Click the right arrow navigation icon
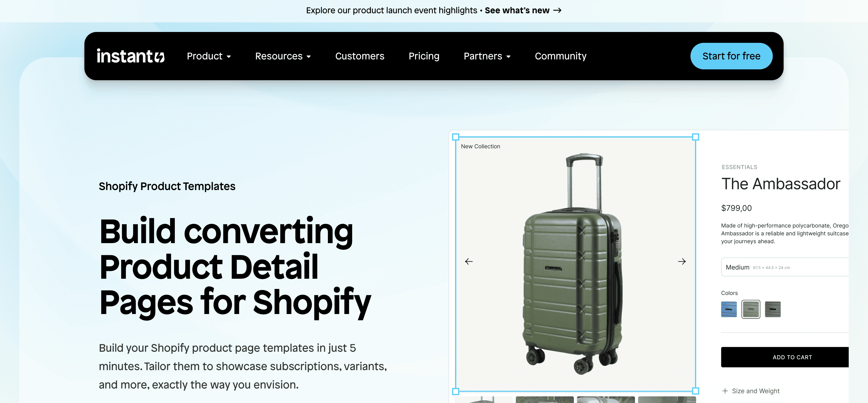 [x=682, y=261]
